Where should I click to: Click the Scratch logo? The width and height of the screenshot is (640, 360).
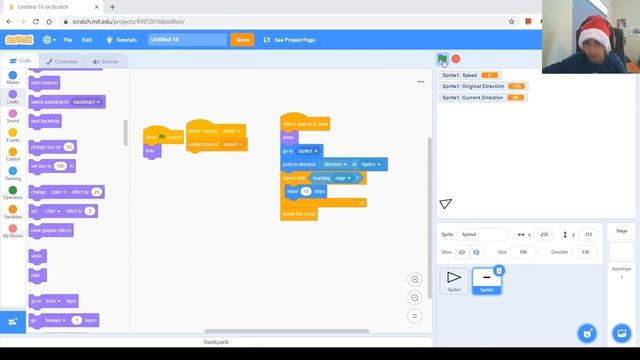coord(19,40)
